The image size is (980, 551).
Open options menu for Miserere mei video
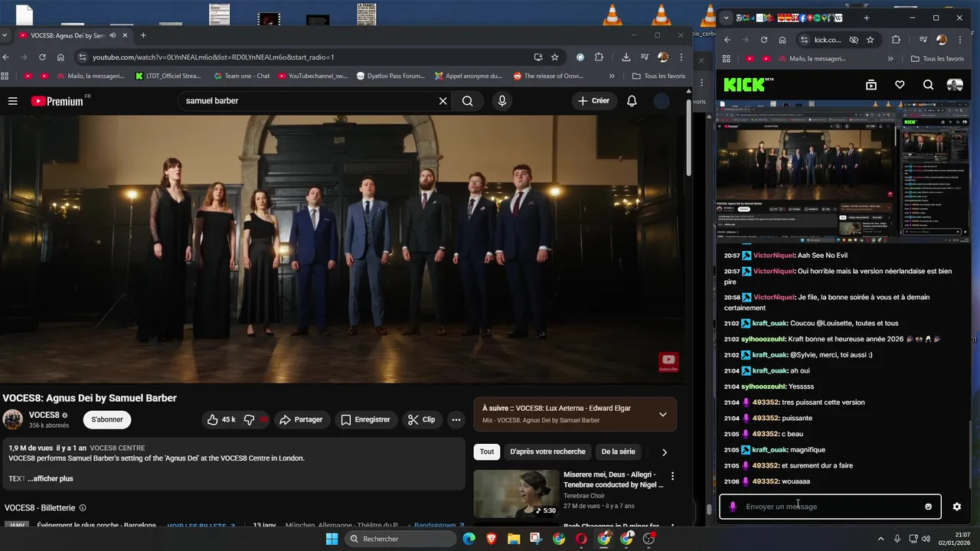click(x=673, y=476)
